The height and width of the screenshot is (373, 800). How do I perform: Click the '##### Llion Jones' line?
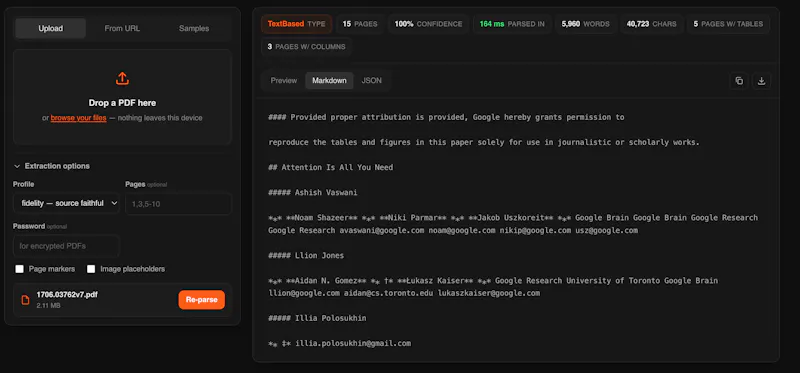point(306,255)
